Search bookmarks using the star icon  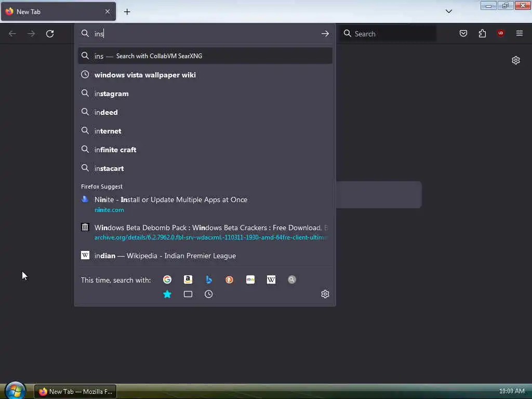167,294
